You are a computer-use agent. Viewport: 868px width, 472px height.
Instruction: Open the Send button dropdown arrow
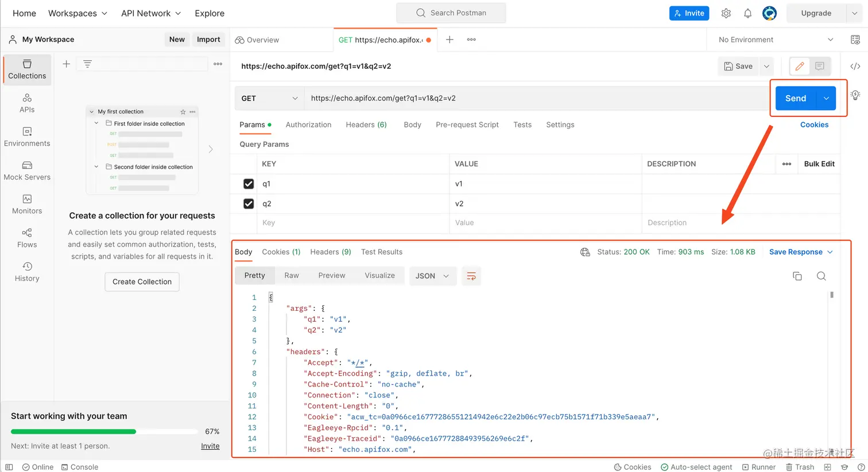826,98
